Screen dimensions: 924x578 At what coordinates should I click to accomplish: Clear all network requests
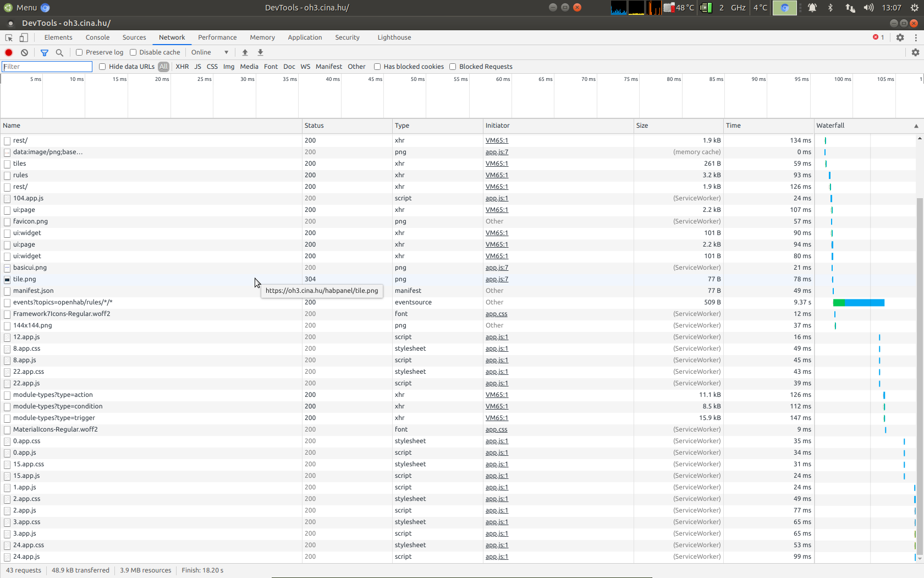tap(24, 52)
